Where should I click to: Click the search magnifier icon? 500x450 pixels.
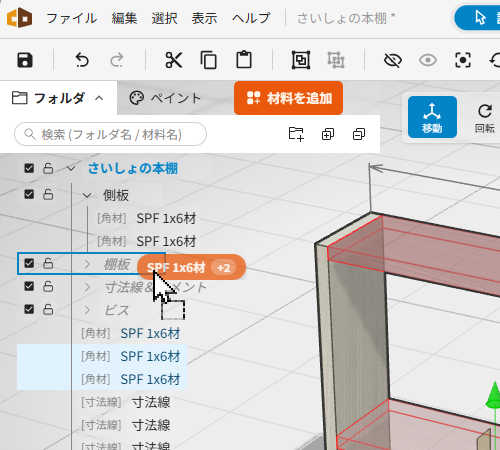pos(30,134)
